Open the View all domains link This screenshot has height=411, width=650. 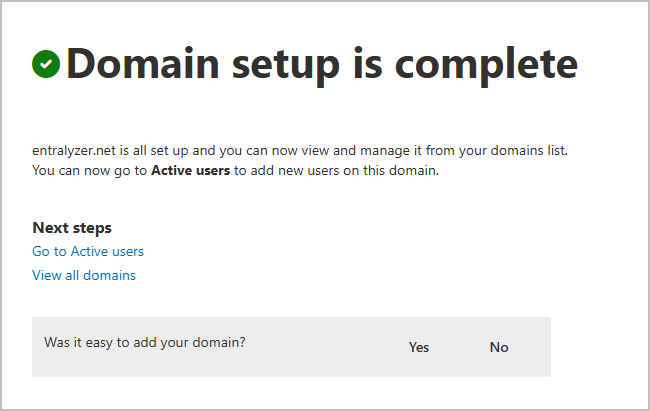click(84, 275)
